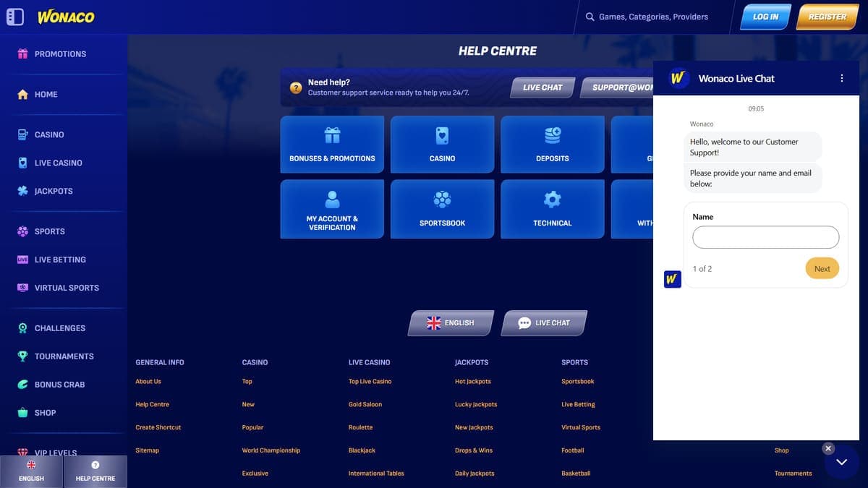Image resolution: width=868 pixels, height=488 pixels.
Task: Click the Bonus Crab icon
Action: tap(22, 385)
